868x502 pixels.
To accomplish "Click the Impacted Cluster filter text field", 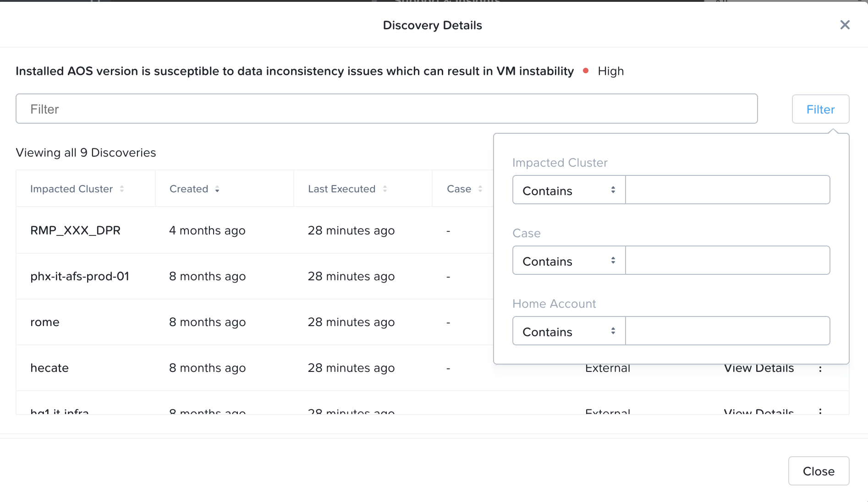I will pos(727,190).
